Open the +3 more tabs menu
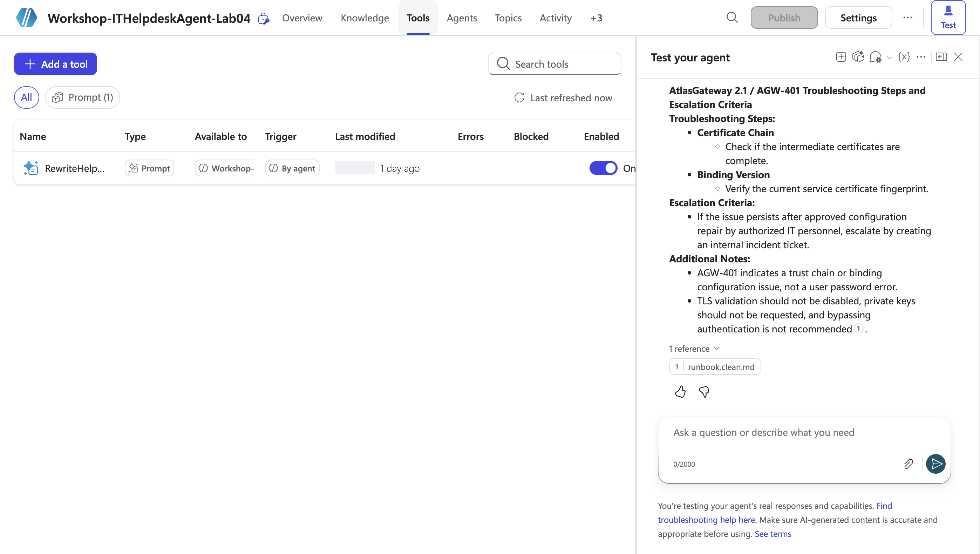Viewport: 980px width, 554px height. point(596,18)
